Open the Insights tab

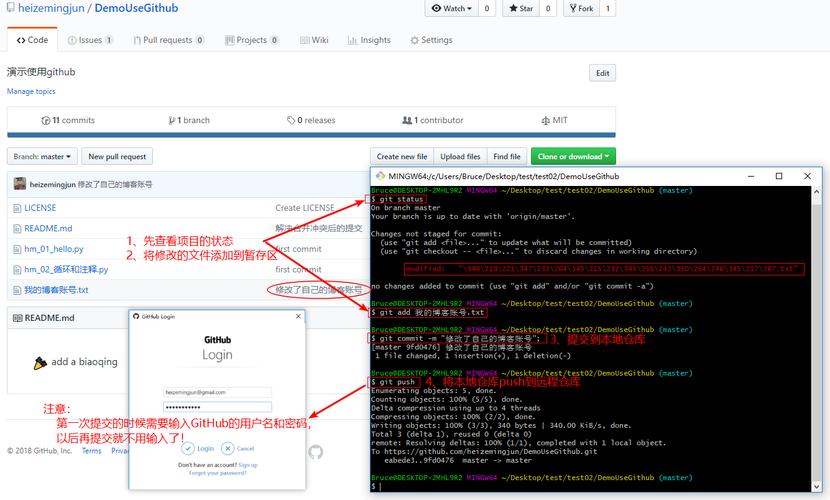click(x=369, y=40)
